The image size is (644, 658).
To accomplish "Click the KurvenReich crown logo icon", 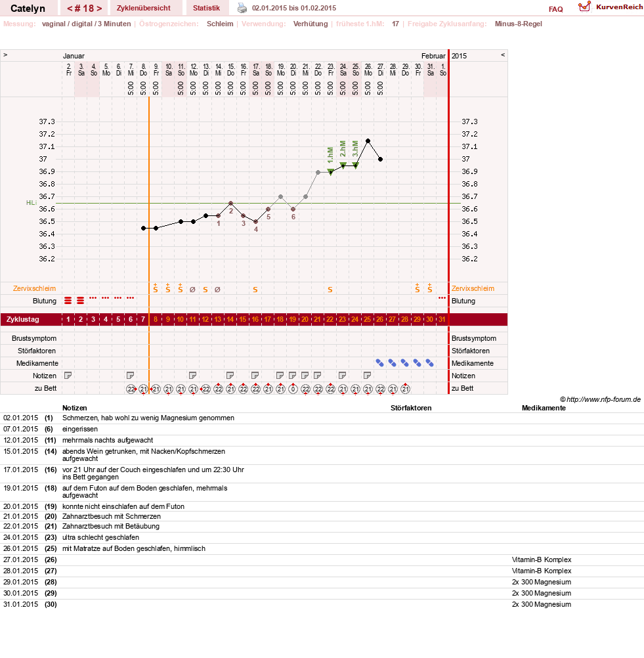I will (x=584, y=7).
